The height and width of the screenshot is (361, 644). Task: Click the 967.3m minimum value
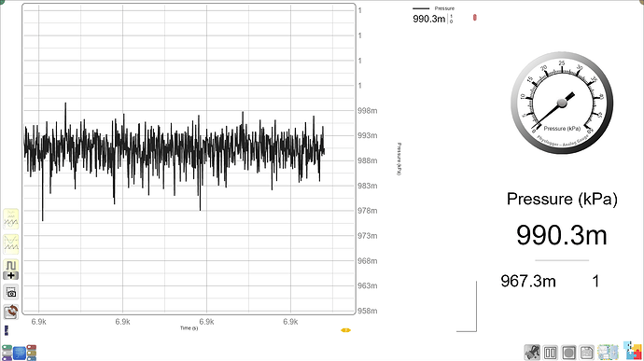pos(528,282)
